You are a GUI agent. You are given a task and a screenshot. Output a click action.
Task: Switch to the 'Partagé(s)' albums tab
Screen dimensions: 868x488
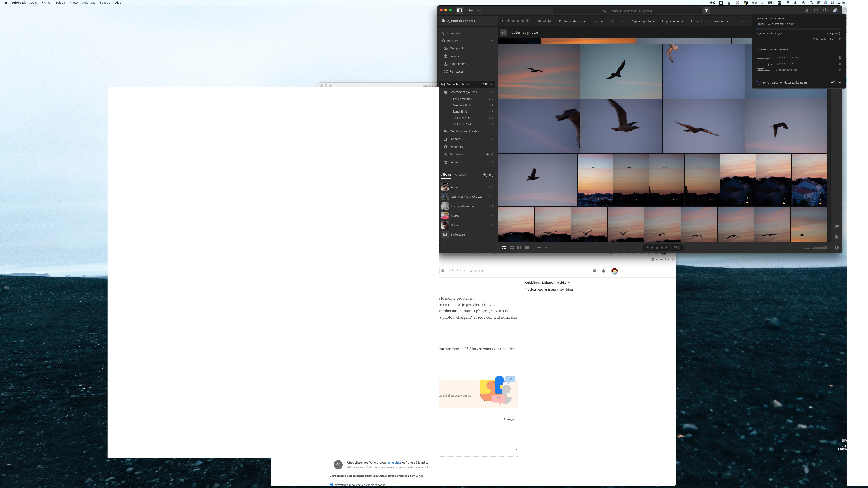point(461,174)
